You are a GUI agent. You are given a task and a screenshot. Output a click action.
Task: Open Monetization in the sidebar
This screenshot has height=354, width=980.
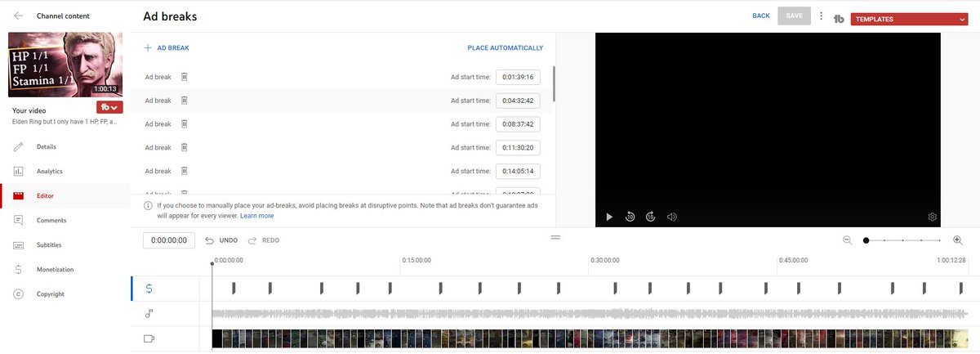[65, 269]
